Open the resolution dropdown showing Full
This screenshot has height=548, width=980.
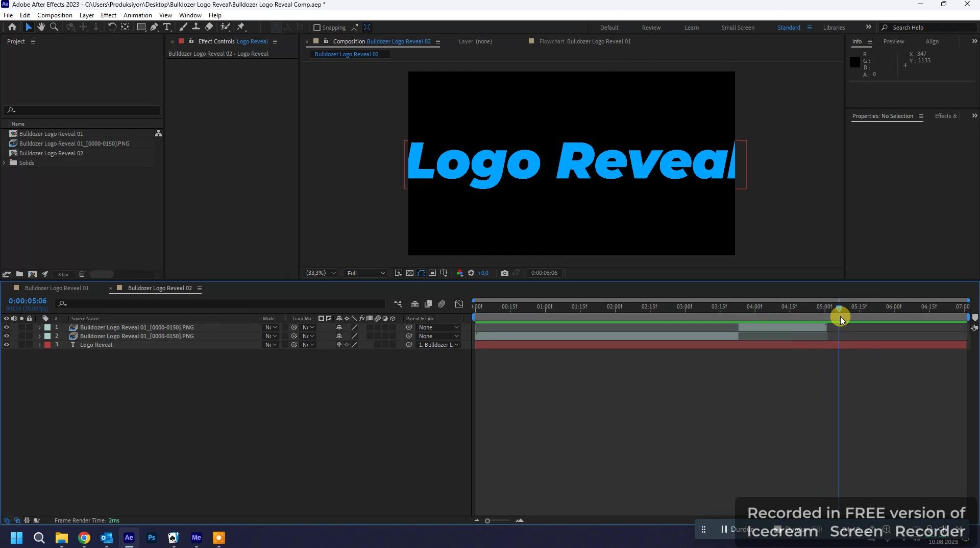(366, 273)
